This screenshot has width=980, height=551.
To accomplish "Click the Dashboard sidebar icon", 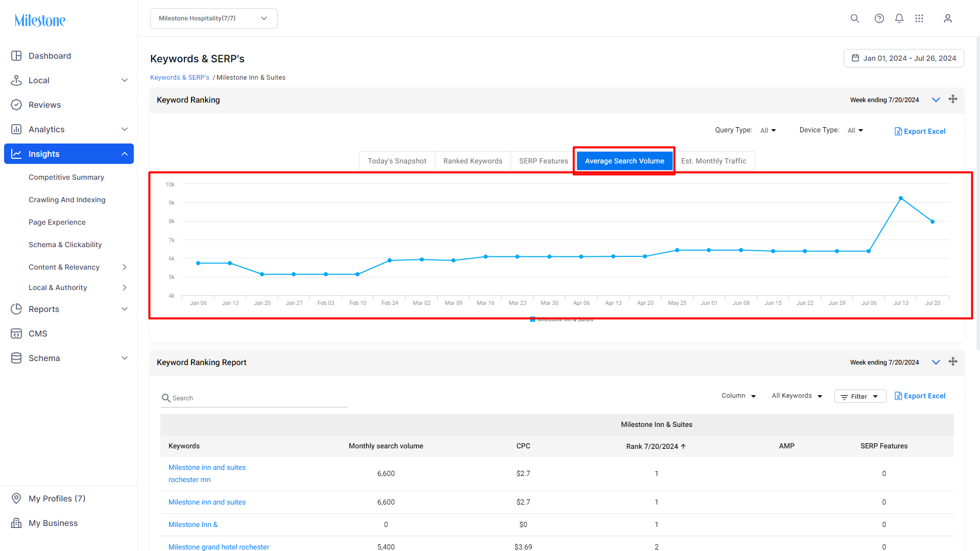I will 16,56.
